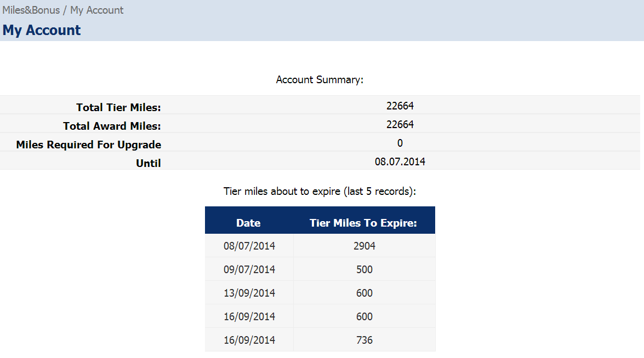The height and width of the screenshot is (358, 644).
Task: Select the 22664 value for Total Tier Miles
Action: (400, 106)
